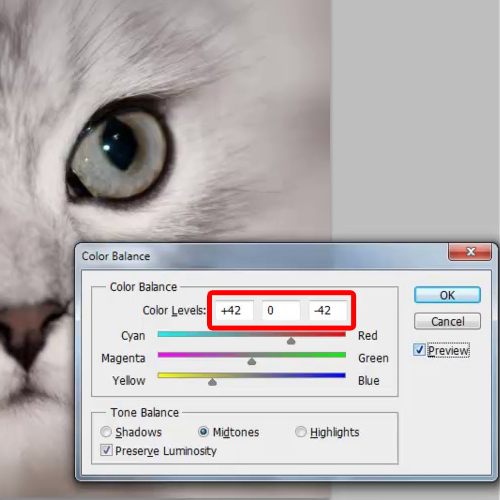Viewport: 500px width, 500px height.
Task: Click the +42 color level field
Action: (x=234, y=310)
